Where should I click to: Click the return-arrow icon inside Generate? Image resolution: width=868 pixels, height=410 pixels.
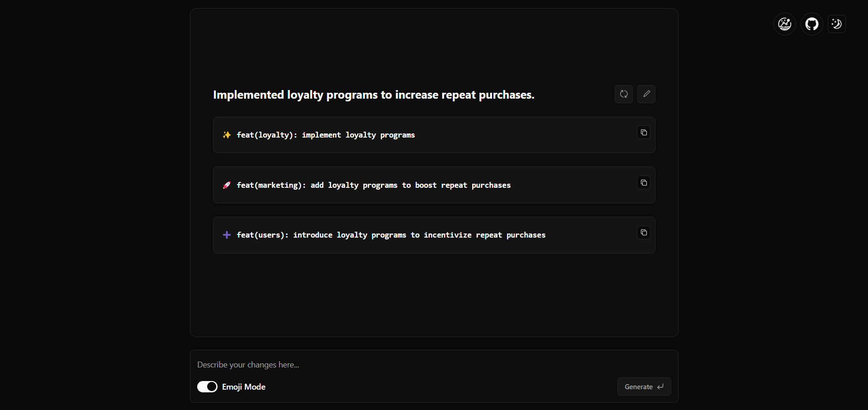pyautogui.click(x=660, y=387)
